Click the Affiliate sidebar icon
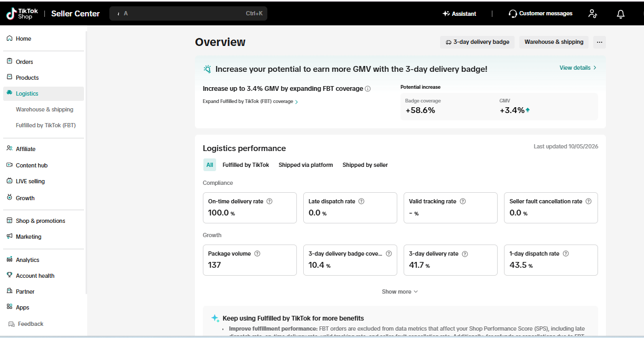The width and height of the screenshot is (644, 338). (10, 149)
